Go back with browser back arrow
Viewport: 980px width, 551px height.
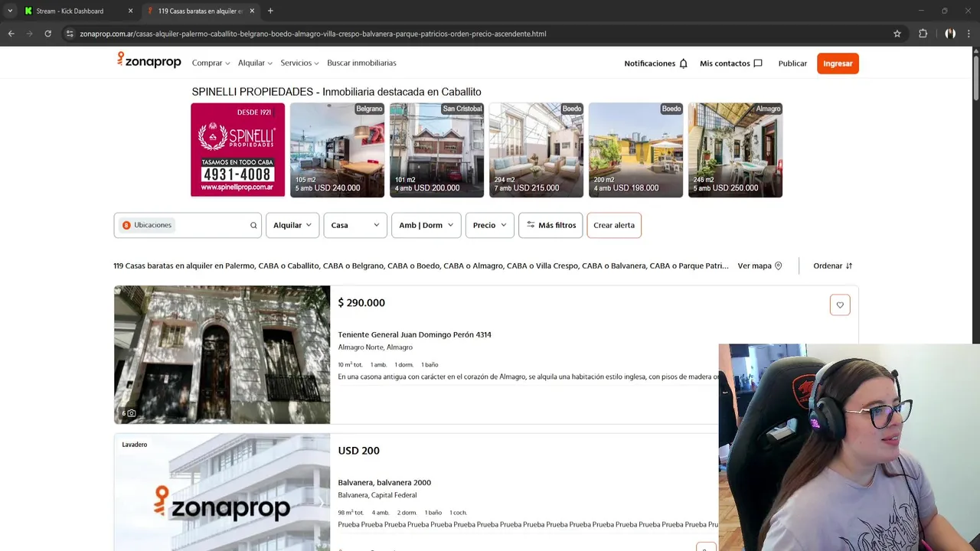pos(11,34)
